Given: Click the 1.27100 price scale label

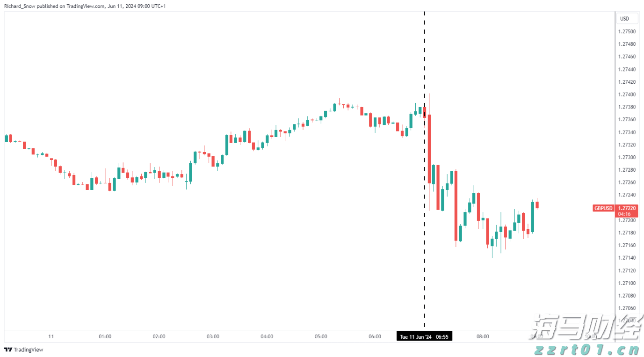Looking at the screenshot, I should point(627,283).
